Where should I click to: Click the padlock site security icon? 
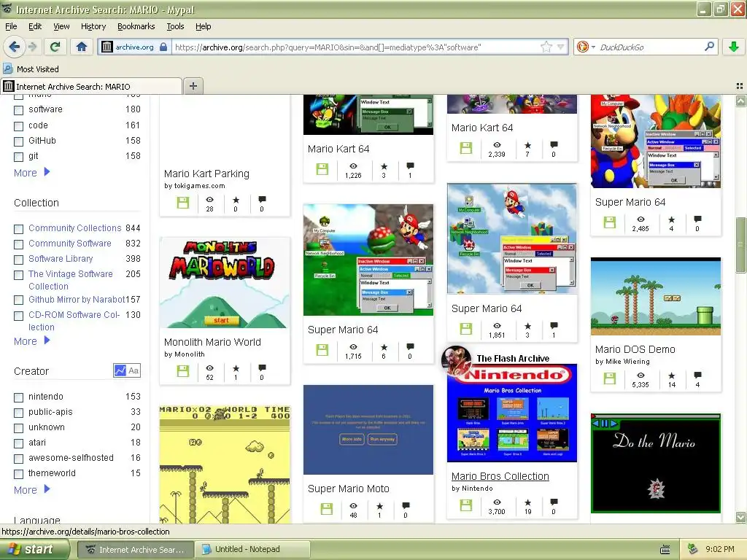tap(163, 47)
